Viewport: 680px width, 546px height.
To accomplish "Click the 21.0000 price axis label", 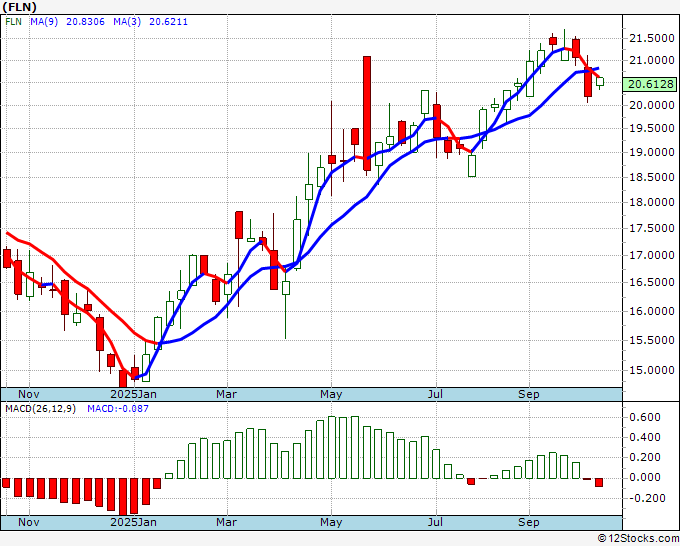I will pos(651,60).
